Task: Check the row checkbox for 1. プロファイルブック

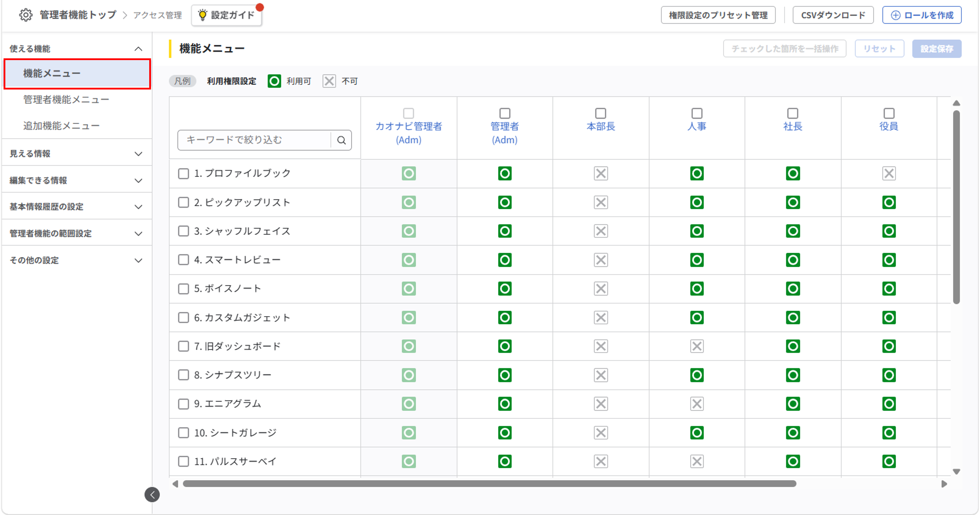Action: 183,173
